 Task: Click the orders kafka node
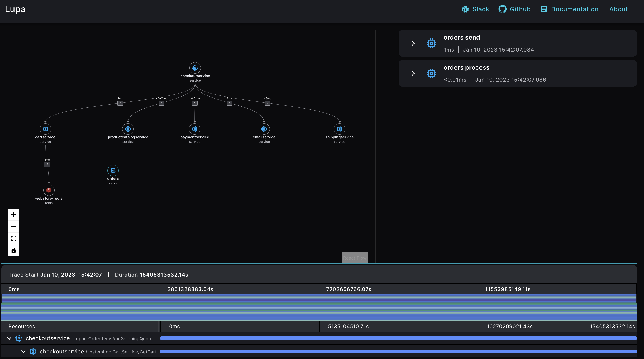[x=113, y=170]
